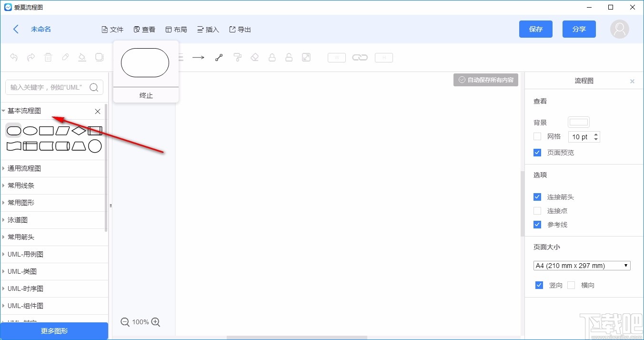Click the Undo icon in the toolbar
Screen dimensions: 644x340
[14, 57]
